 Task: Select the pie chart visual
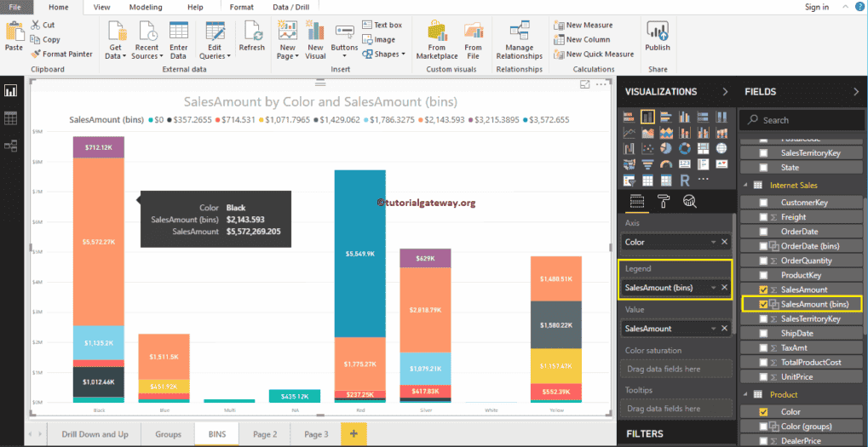(666, 148)
